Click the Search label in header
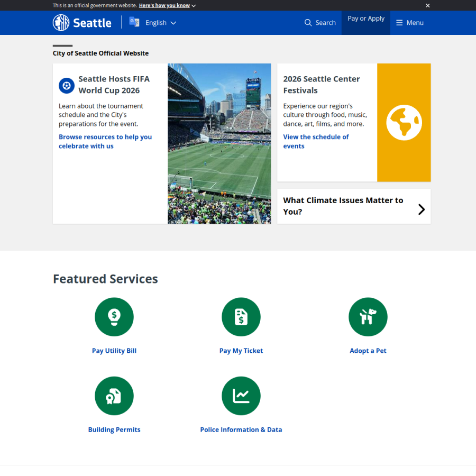476x476 pixels. coord(325,23)
